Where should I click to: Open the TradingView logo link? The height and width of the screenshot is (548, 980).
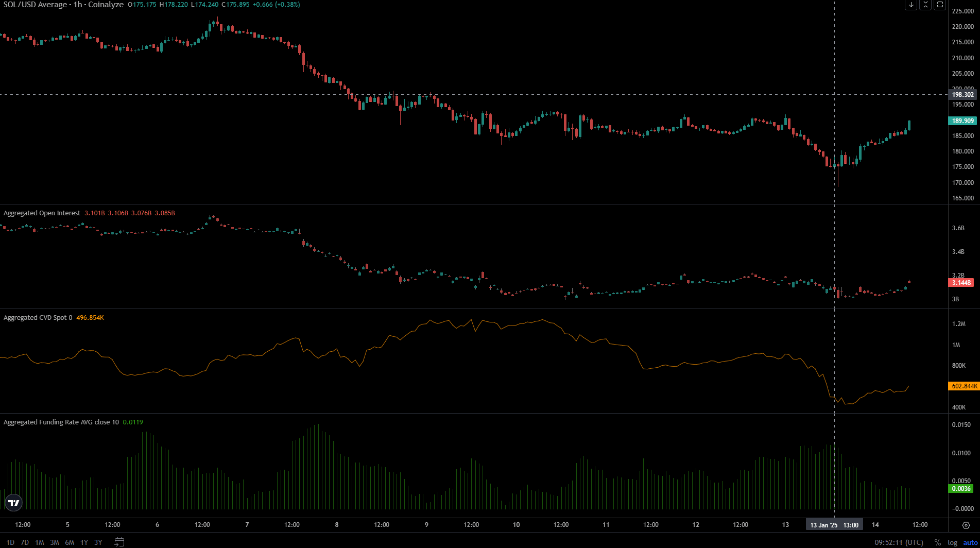click(13, 503)
